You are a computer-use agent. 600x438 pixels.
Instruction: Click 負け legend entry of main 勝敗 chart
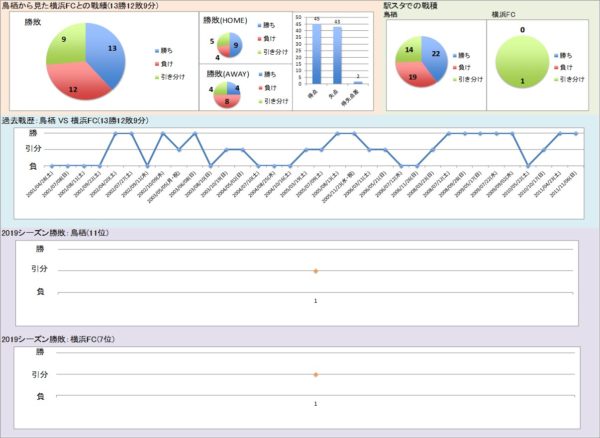(164, 64)
